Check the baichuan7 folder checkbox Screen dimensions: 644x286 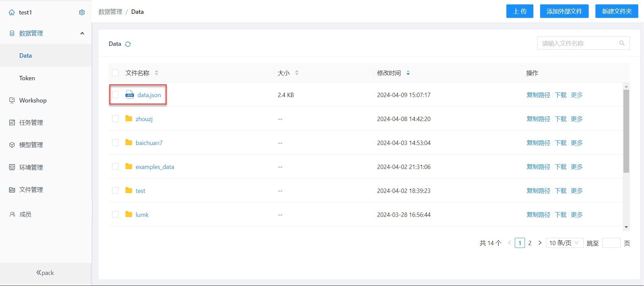click(115, 143)
